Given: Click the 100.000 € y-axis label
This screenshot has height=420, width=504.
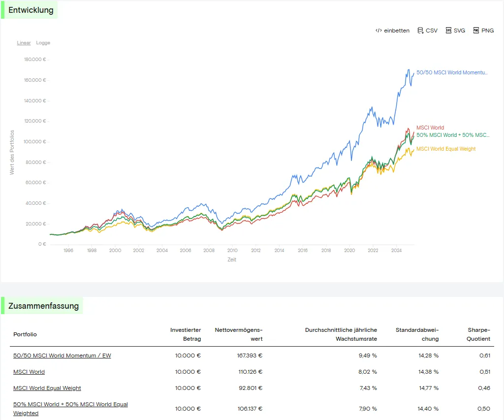Looking at the screenshot, I should [x=35, y=141].
